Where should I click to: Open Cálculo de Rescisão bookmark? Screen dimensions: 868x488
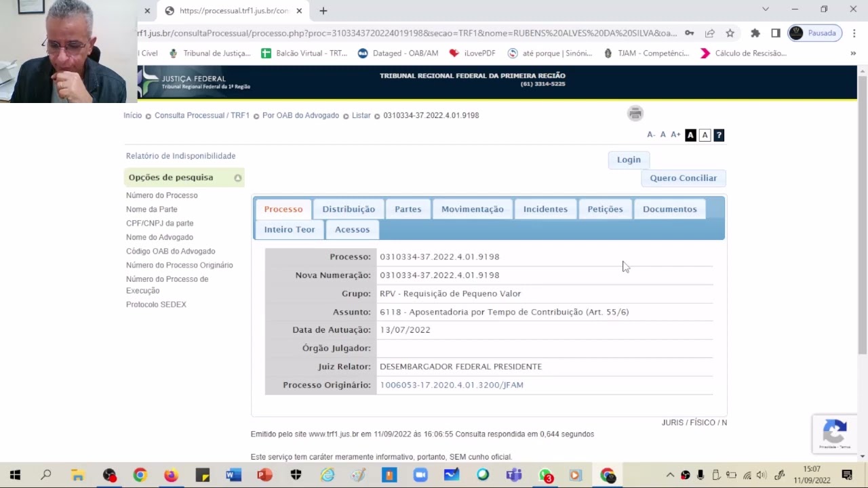pos(743,54)
